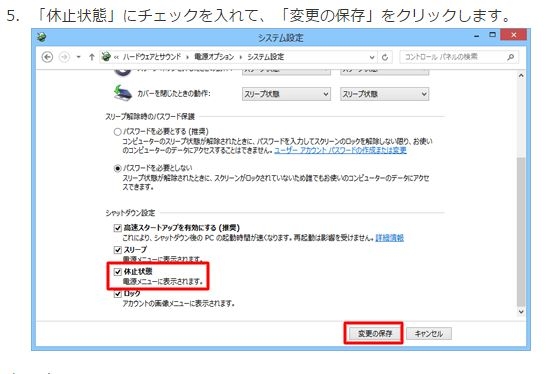Image resolution: width=550 pixels, height=374 pixels.
Task: Toggle 高速スタートアップを有効にする checkbox
Action: coord(118,228)
